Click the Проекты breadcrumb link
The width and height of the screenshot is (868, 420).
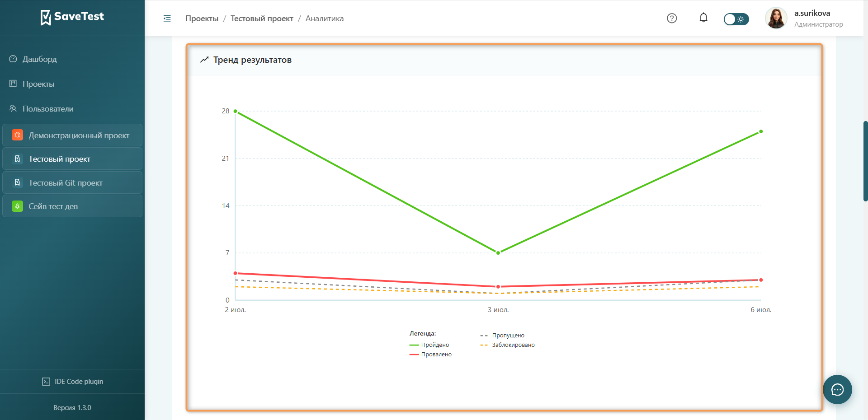pos(202,19)
